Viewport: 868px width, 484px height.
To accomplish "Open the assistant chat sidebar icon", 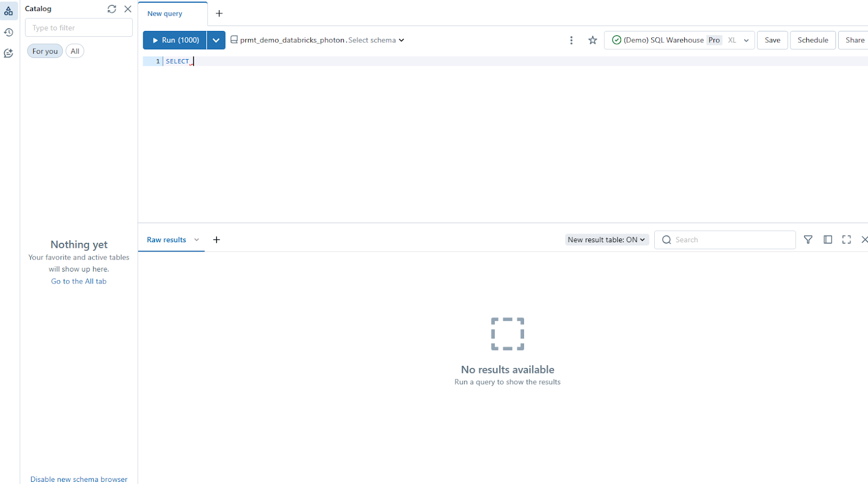I will point(9,53).
